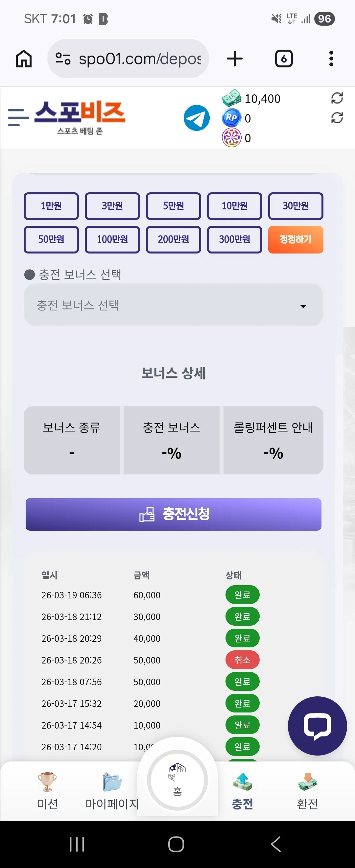Add a new browser tab
This screenshot has width=355, height=868.
tap(234, 59)
